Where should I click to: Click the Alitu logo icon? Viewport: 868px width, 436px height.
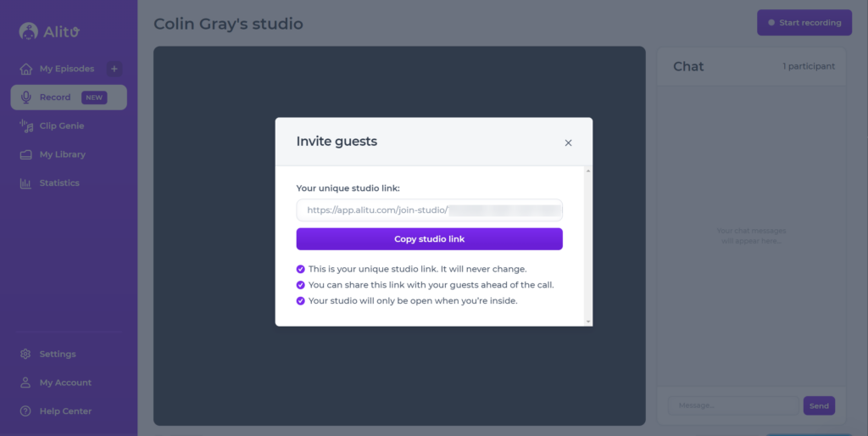[29, 31]
